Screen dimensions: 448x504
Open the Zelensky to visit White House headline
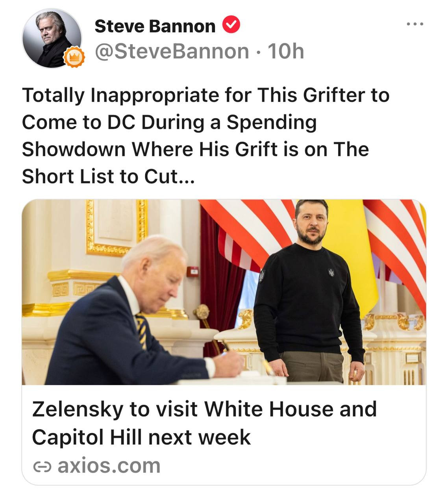[204, 409]
